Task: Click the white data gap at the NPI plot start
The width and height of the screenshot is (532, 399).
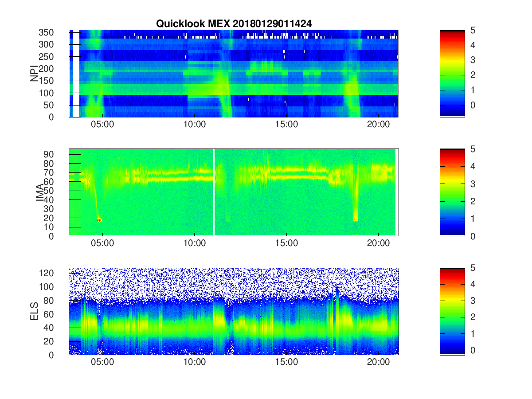Action: click(x=76, y=74)
